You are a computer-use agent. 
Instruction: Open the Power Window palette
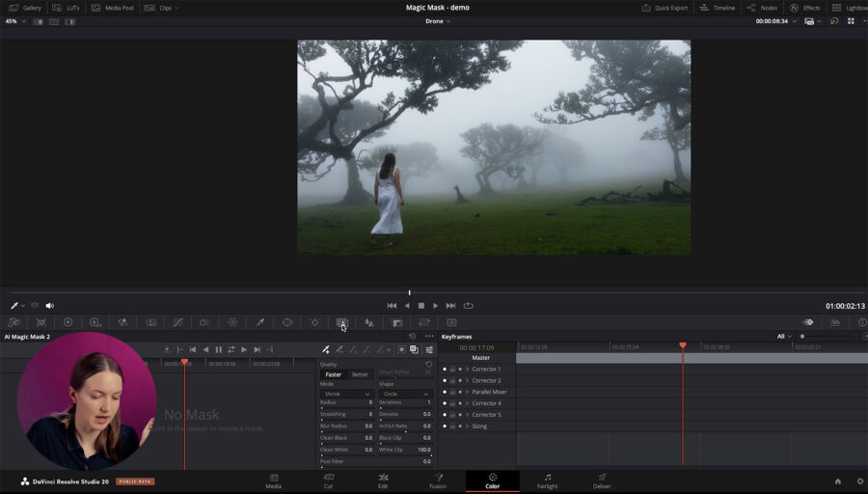pos(286,322)
